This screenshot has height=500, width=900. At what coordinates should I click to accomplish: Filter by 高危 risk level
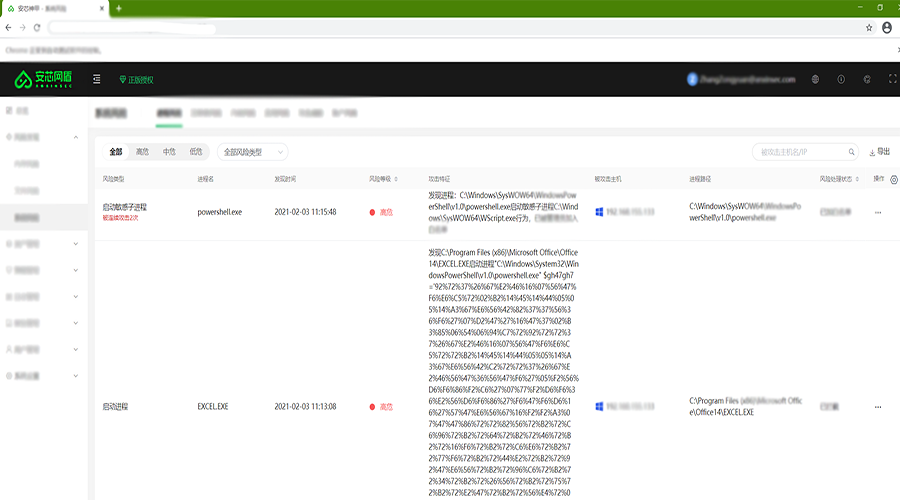[142, 152]
